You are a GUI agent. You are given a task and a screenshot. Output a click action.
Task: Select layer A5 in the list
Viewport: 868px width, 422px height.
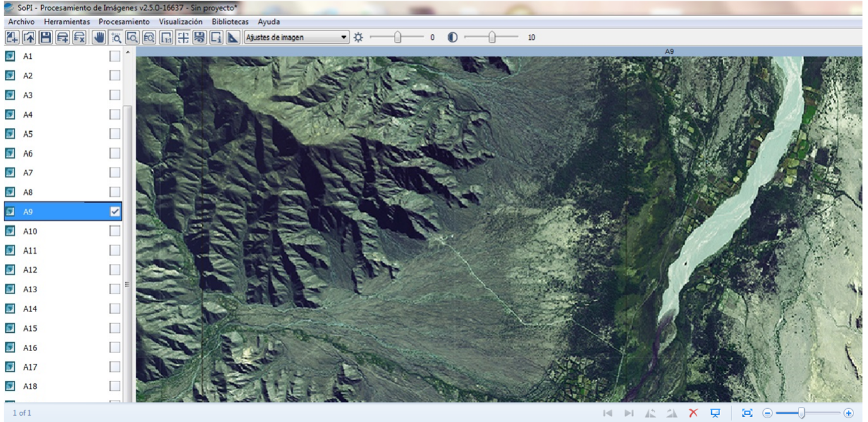28,134
